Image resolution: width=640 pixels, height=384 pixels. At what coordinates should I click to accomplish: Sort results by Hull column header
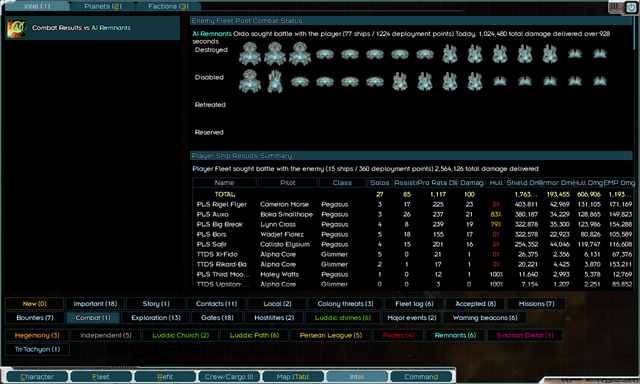tap(496, 183)
